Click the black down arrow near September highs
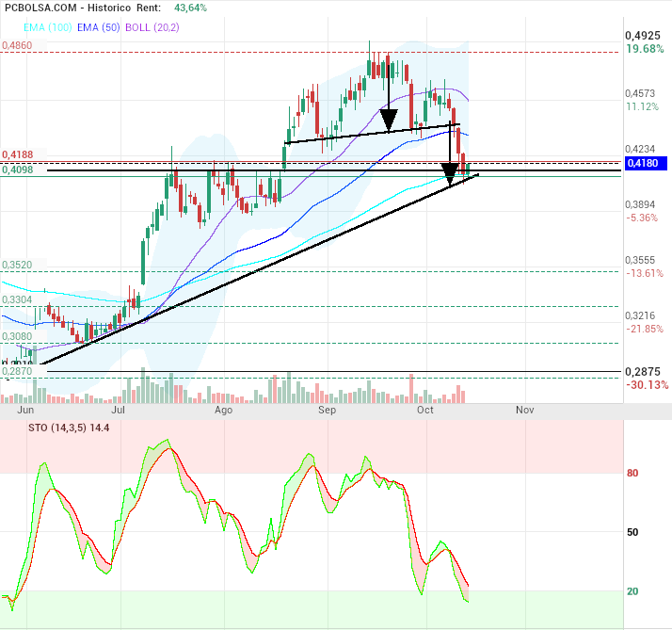 [x=388, y=118]
